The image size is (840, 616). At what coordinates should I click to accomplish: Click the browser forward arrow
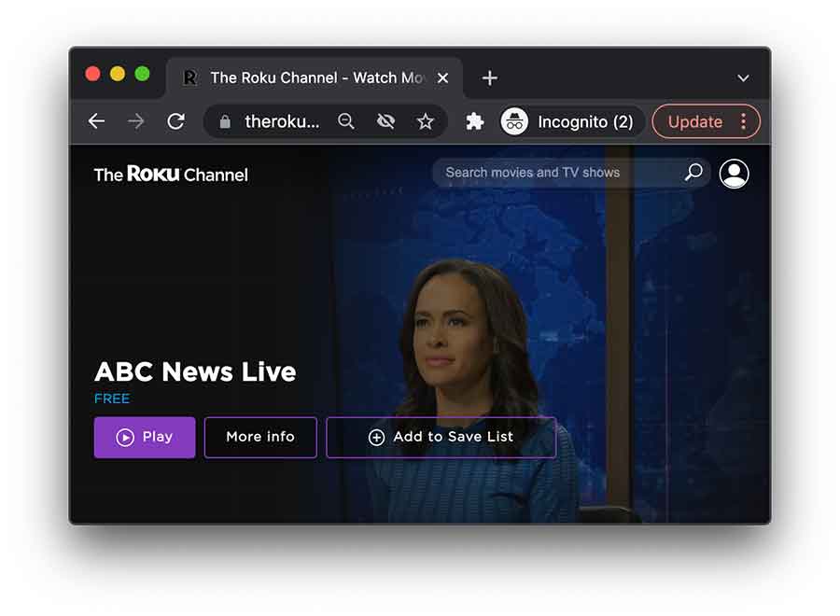click(136, 121)
